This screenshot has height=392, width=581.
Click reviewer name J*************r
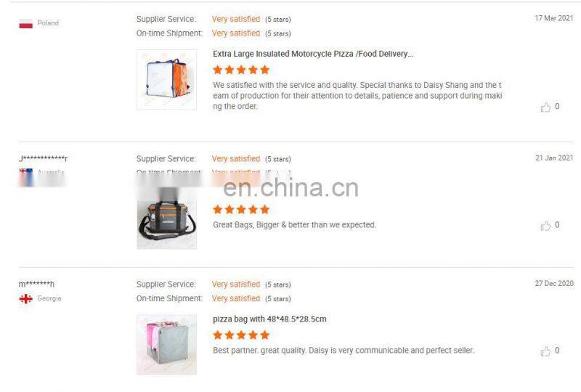pyautogui.click(x=43, y=158)
